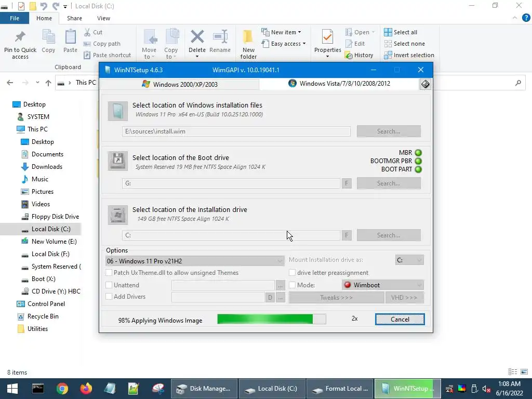Click the volume muted tray icon
532x399 pixels.
coord(486,389)
